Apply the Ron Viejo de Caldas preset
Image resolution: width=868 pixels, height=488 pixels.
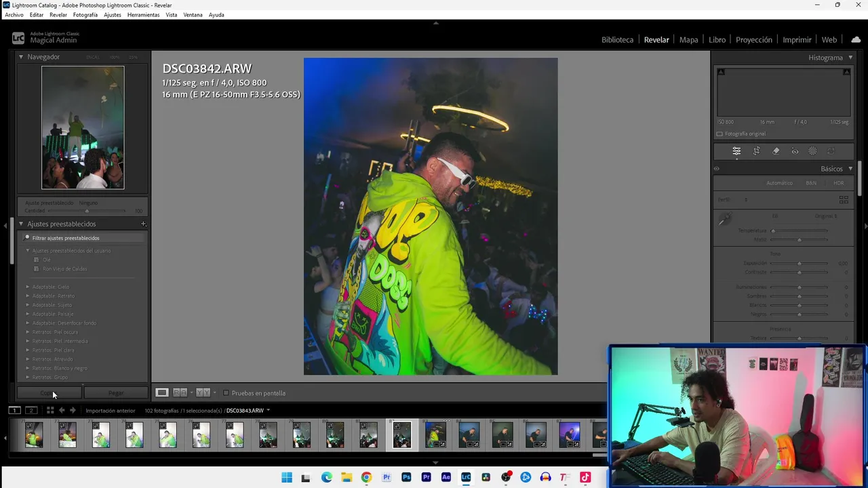(x=64, y=269)
